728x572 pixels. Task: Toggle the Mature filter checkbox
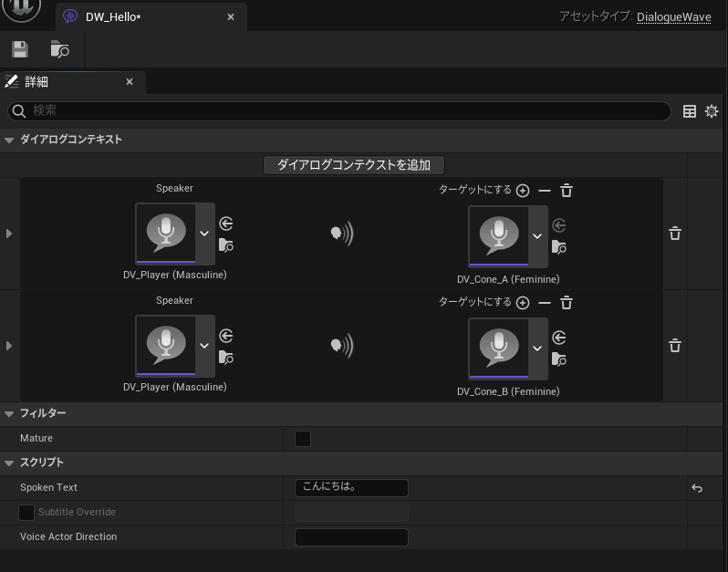[x=303, y=439]
